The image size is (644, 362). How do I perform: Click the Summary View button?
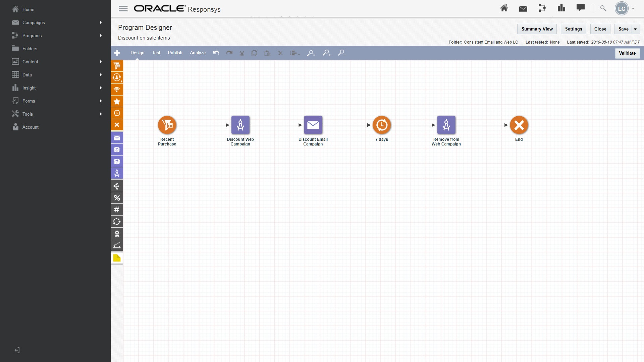537,29
